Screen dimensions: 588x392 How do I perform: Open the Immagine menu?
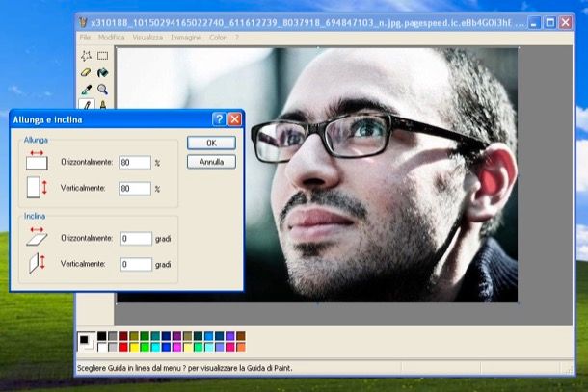coord(185,37)
